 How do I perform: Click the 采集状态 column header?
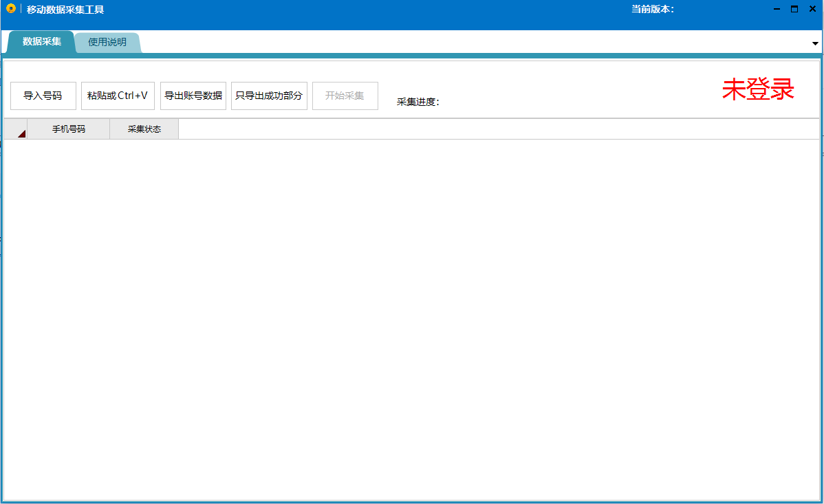click(144, 129)
